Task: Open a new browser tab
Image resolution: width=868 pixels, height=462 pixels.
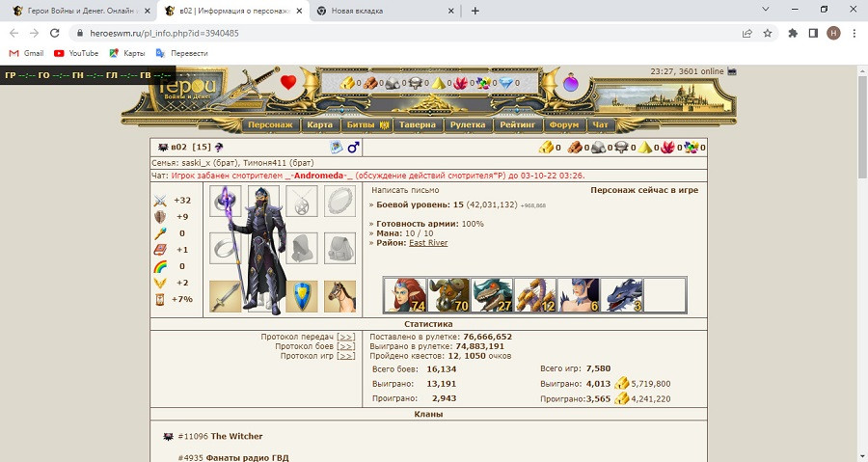Action: point(475,11)
